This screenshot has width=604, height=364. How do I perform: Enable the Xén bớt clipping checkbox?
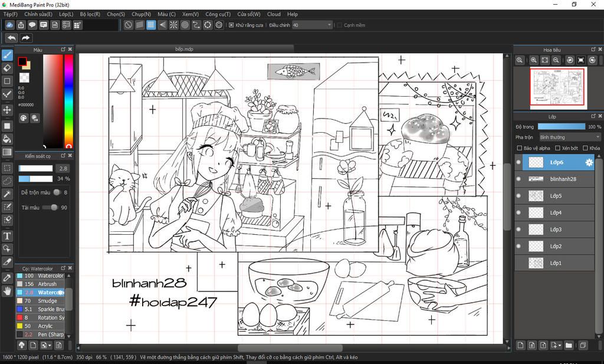point(557,148)
